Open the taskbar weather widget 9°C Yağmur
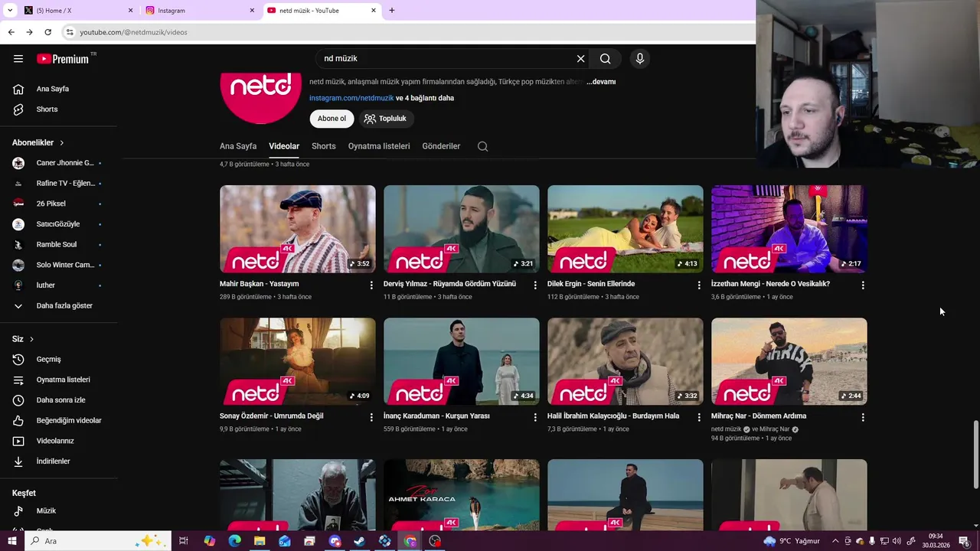Image resolution: width=980 pixels, height=551 pixels. (792, 541)
